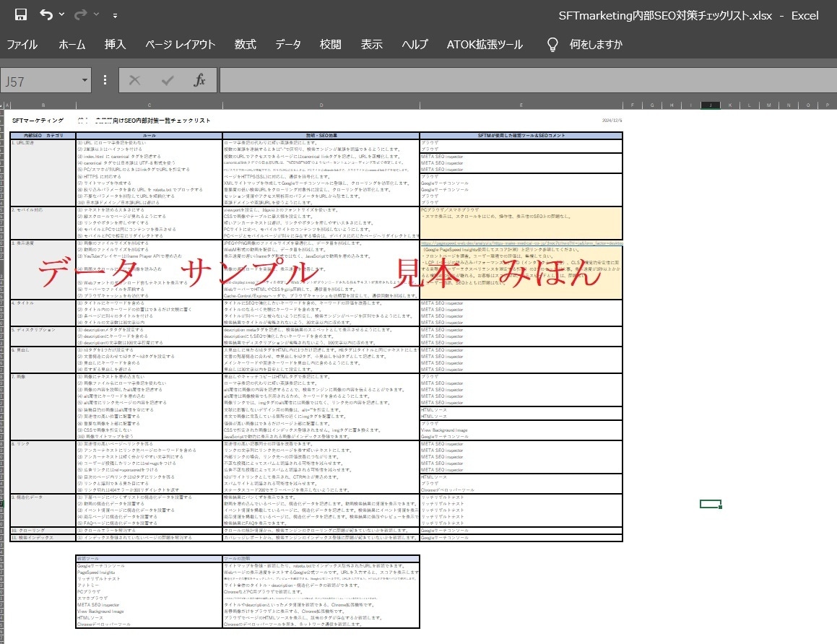
Task: Open Customize Quick Access Toolbar dropdown
Action: pos(115,15)
